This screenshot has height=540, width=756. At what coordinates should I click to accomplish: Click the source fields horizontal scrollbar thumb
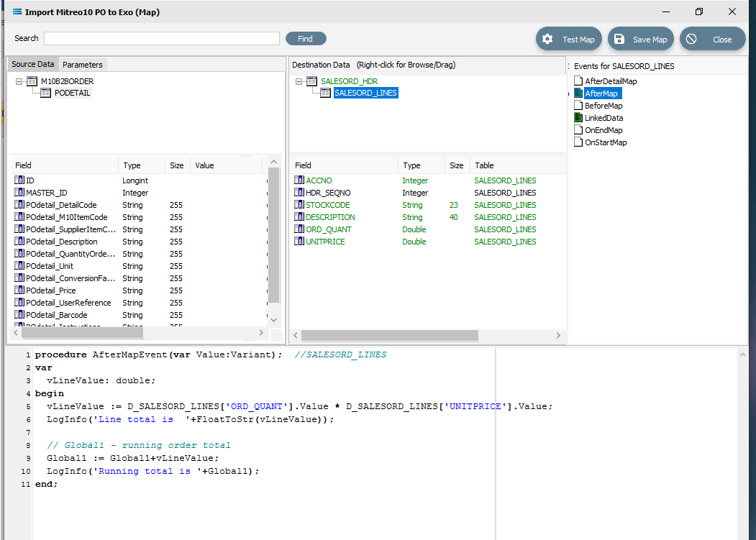83,333
